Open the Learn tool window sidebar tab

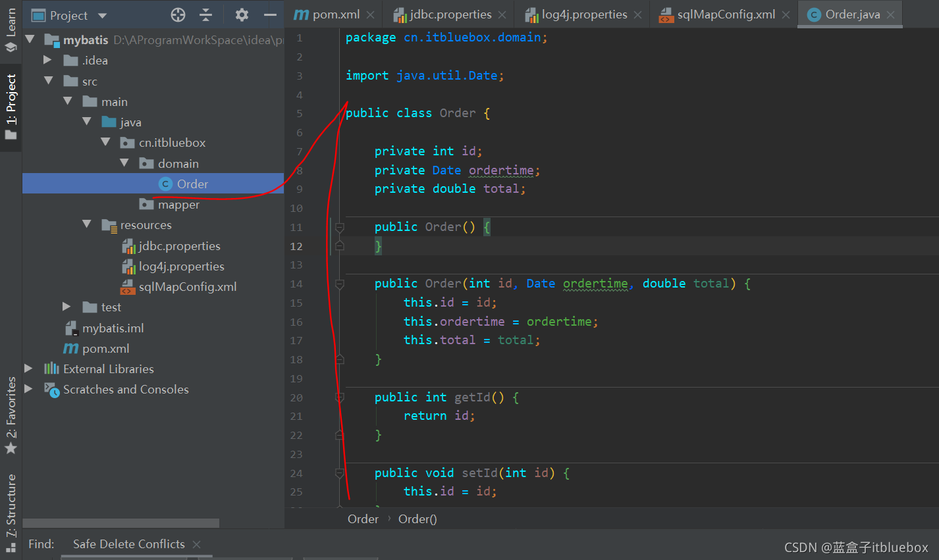pyautogui.click(x=11, y=30)
